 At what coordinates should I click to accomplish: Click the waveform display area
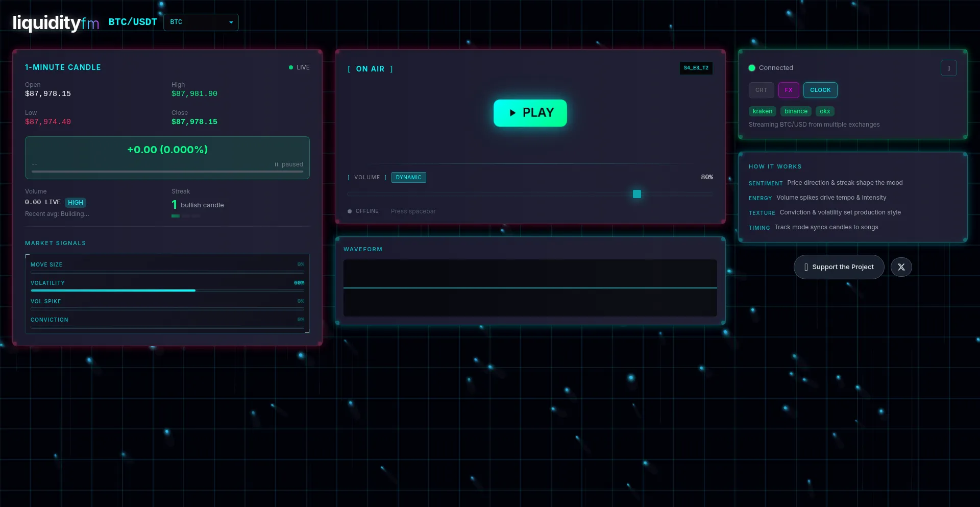point(530,288)
